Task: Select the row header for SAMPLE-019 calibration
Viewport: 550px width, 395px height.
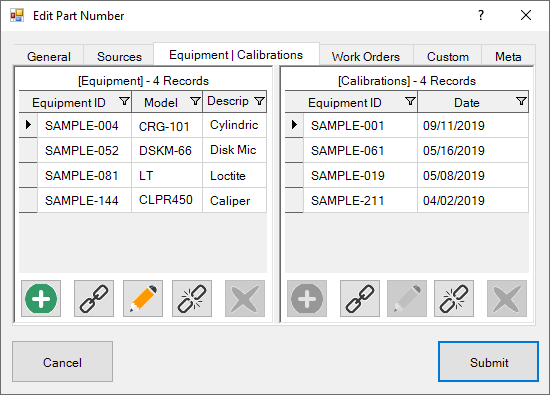Action: (x=294, y=175)
